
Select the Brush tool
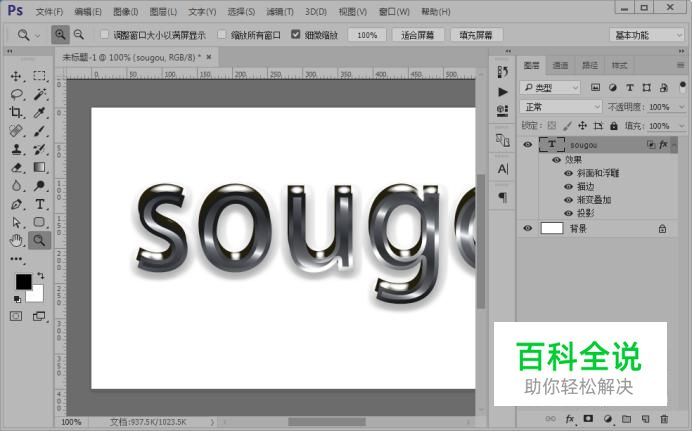pos(39,131)
